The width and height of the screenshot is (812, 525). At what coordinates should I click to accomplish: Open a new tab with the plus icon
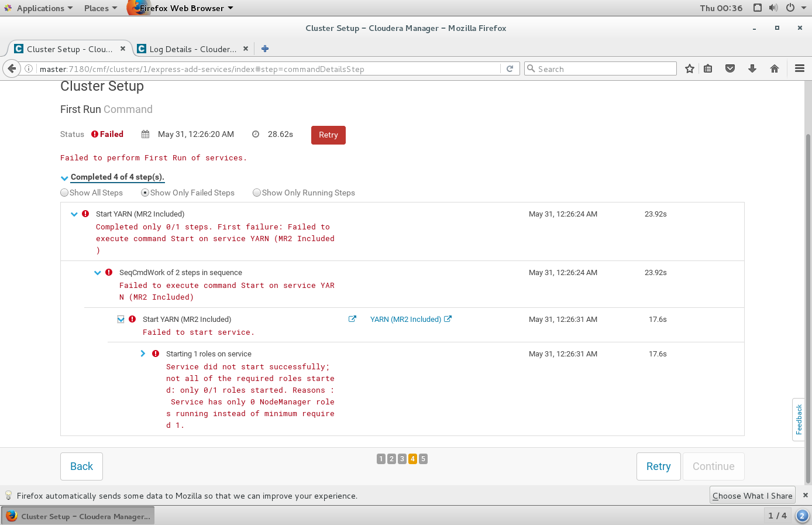tap(265, 49)
